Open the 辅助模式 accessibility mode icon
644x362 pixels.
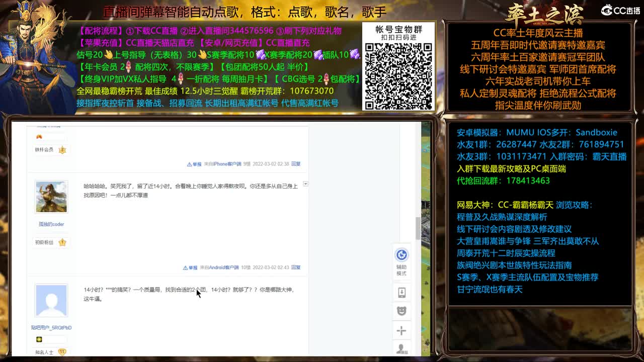[x=401, y=255]
